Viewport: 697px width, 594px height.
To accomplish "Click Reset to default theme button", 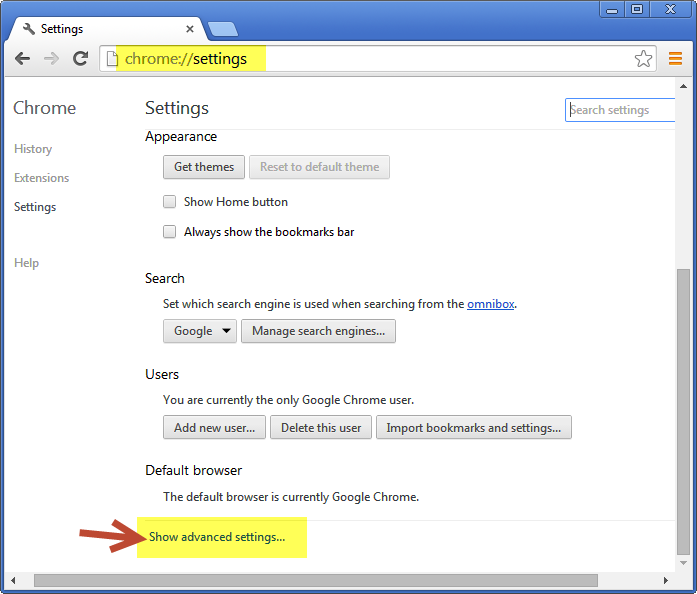I will click(319, 167).
